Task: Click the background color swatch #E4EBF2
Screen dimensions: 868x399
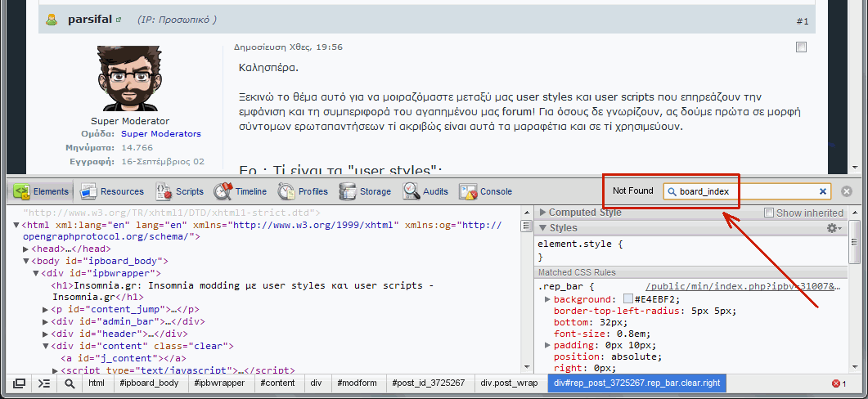Action: click(627, 299)
